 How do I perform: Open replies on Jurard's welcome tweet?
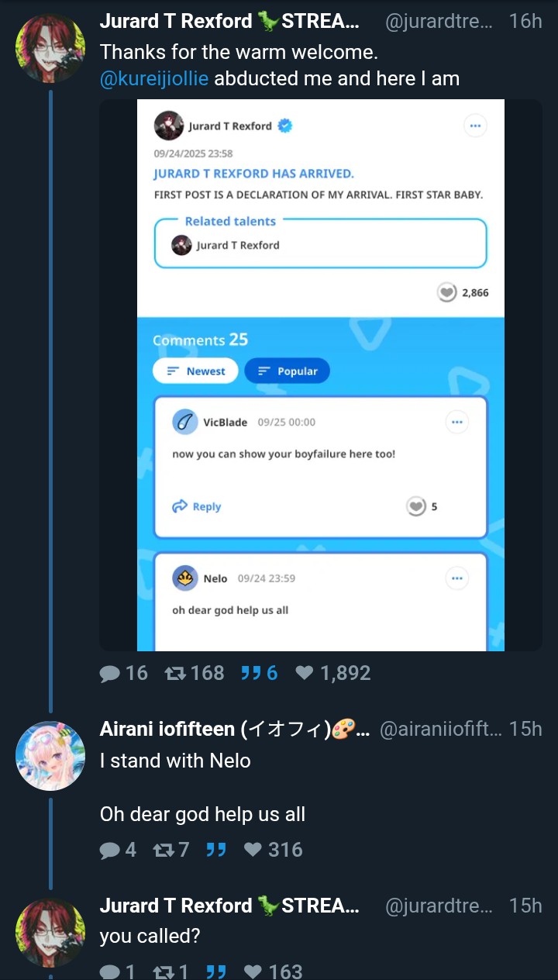coord(123,673)
